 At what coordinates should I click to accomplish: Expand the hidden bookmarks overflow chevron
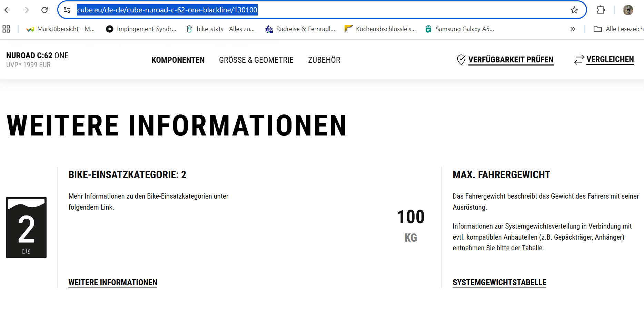click(x=573, y=29)
